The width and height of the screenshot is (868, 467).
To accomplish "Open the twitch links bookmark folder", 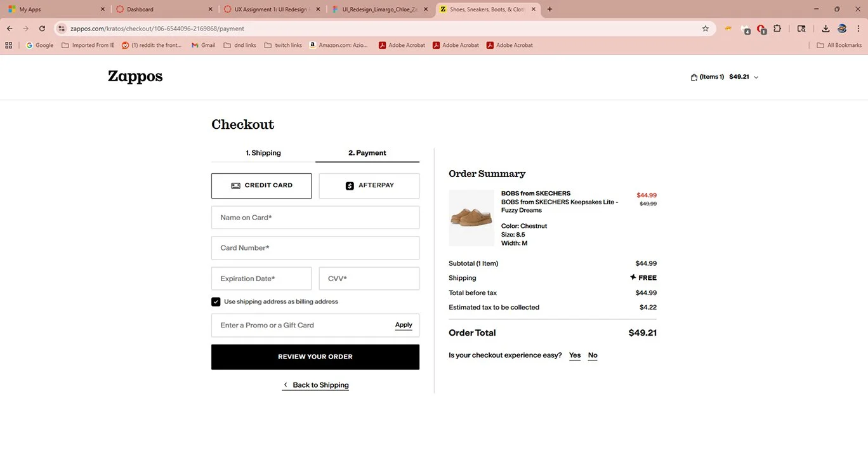I will pyautogui.click(x=283, y=45).
